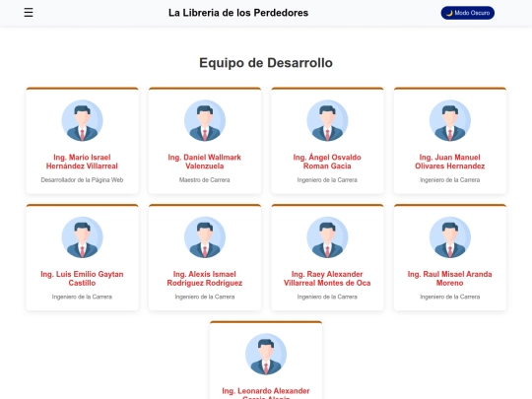
Task: Click the La Libreria de los Perdedores title
Action: click(x=238, y=13)
